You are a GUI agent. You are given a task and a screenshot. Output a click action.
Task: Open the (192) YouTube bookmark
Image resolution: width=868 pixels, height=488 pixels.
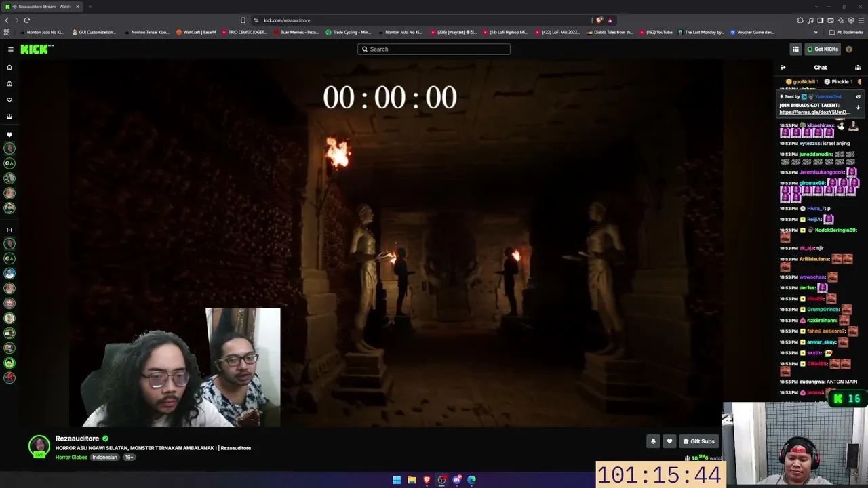click(x=656, y=32)
